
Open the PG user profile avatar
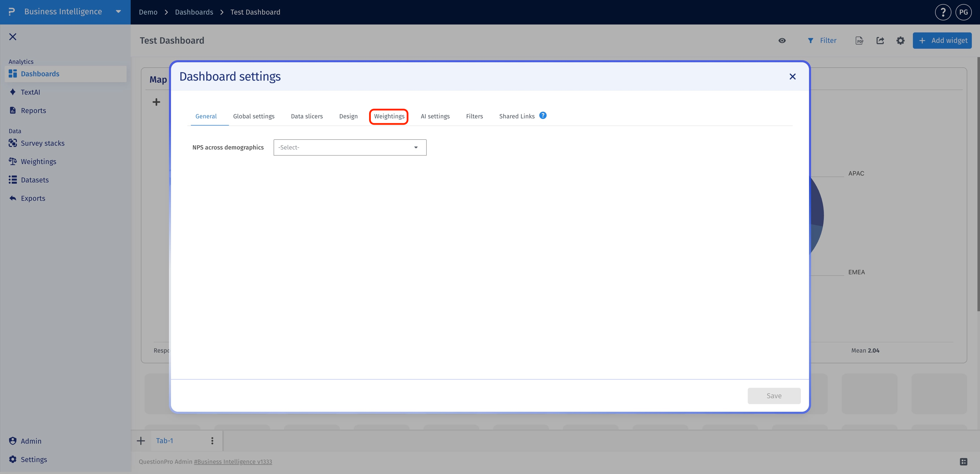[963, 12]
